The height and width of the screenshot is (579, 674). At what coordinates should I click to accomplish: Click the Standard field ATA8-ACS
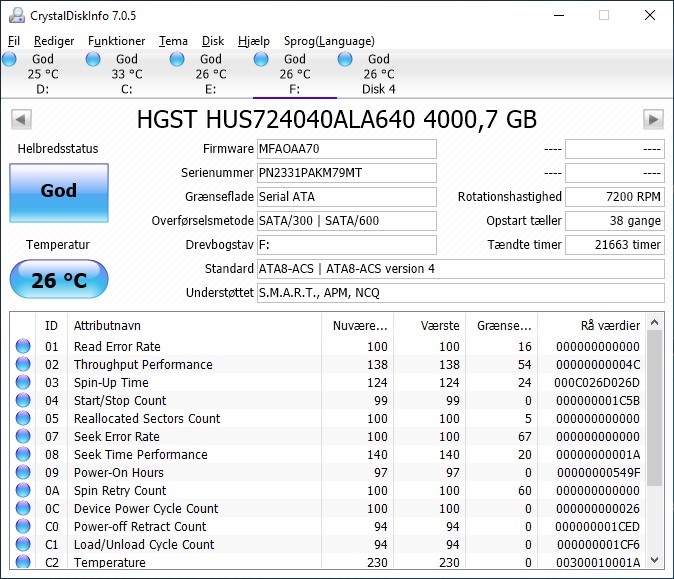pyautogui.click(x=461, y=269)
